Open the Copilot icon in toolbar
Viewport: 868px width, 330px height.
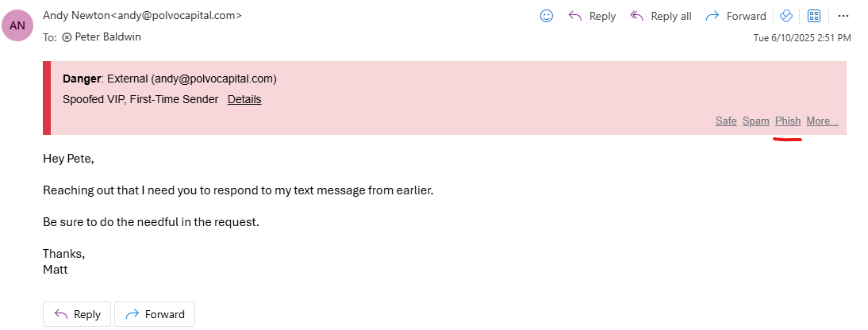786,16
